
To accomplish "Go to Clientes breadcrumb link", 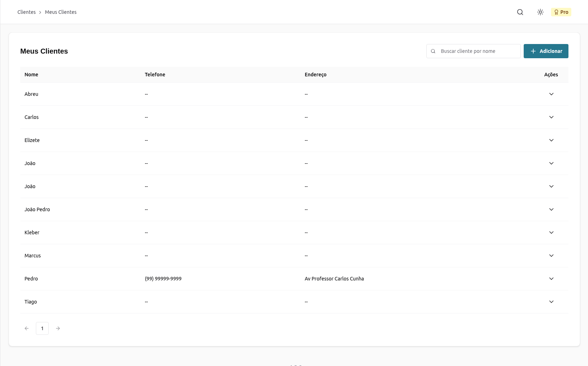I will (27, 12).
